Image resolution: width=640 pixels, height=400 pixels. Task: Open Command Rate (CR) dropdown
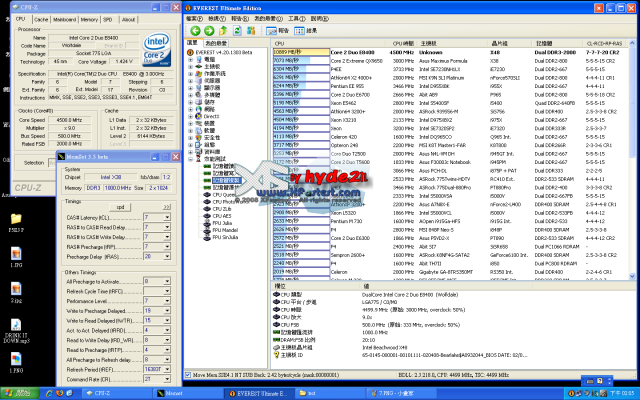(167, 380)
